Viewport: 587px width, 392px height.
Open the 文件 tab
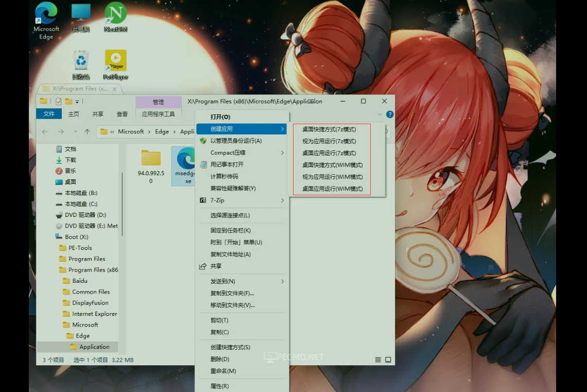(49, 114)
